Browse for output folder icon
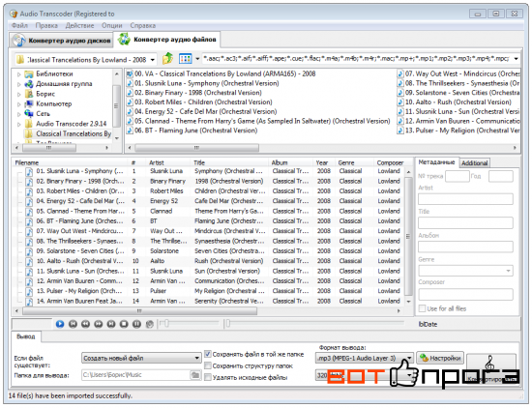 (x=195, y=375)
